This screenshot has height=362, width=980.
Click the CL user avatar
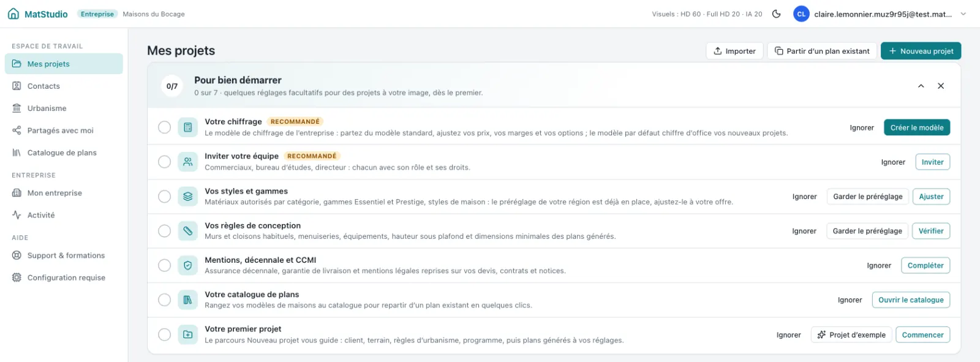pyautogui.click(x=801, y=13)
